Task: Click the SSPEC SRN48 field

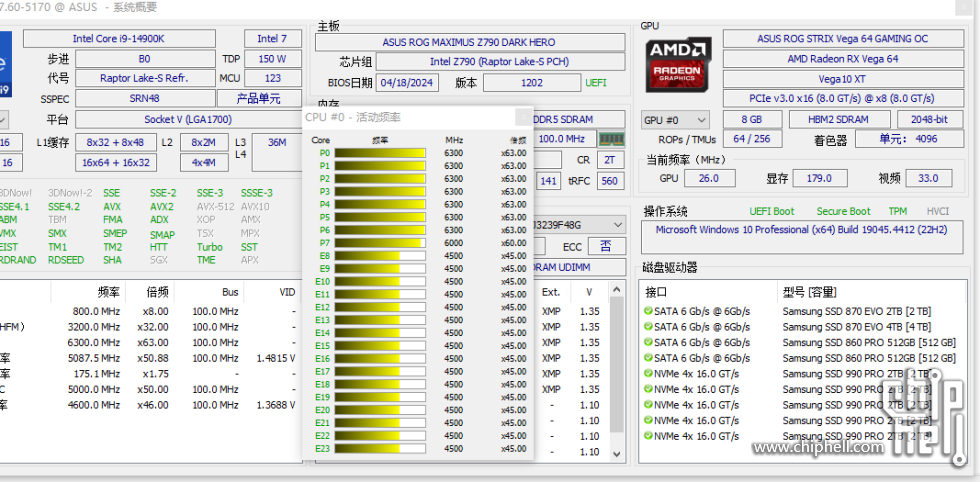Action: [144, 99]
